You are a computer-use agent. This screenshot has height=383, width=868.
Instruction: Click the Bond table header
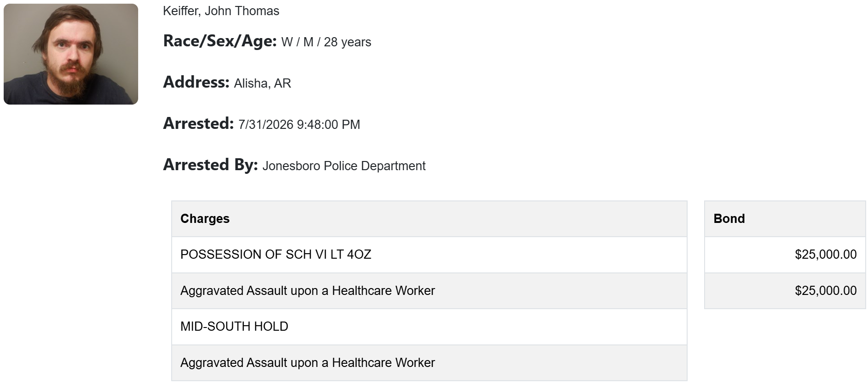point(785,219)
